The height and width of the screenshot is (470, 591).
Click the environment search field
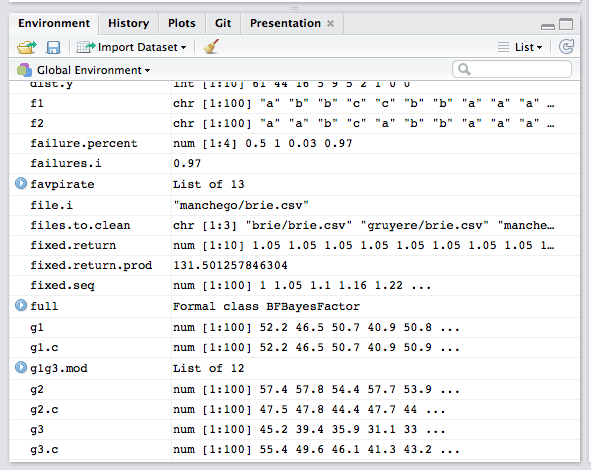pyautogui.click(x=511, y=69)
